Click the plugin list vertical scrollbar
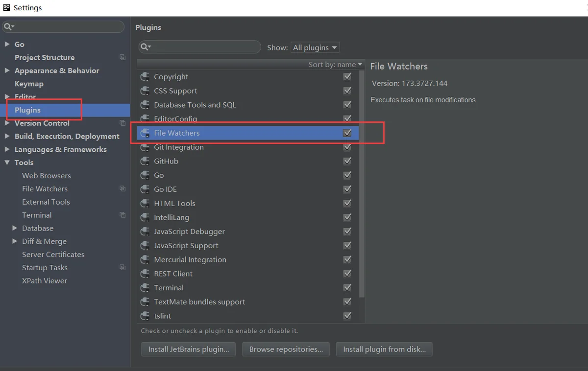The height and width of the screenshot is (371, 588). pyautogui.click(x=362, y=184)
